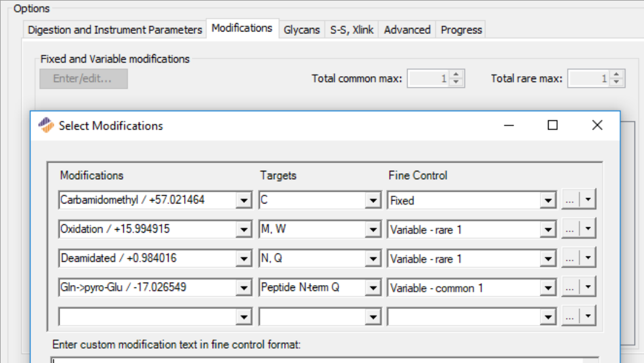The image size is (644, 363).
Task: Click the ellipsis button in Oxidation row
Action: point(570,229)
